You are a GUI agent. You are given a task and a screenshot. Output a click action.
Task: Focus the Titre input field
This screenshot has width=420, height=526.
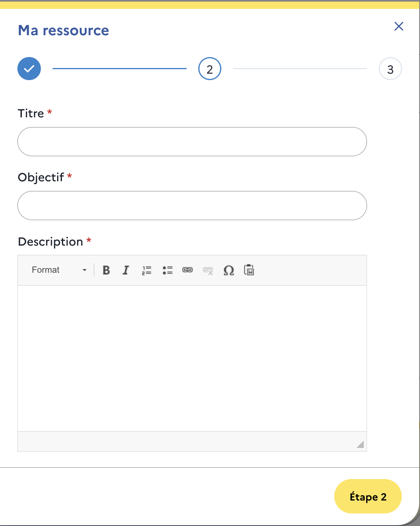tap(192, 142)
